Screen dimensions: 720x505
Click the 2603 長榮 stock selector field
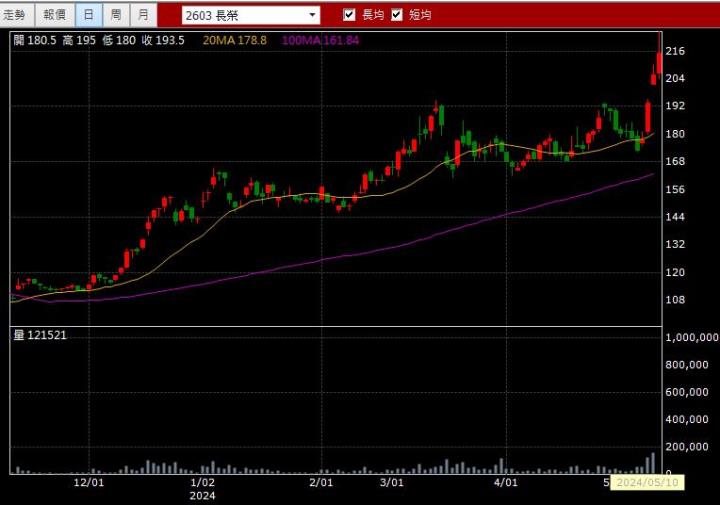point(243,15)
